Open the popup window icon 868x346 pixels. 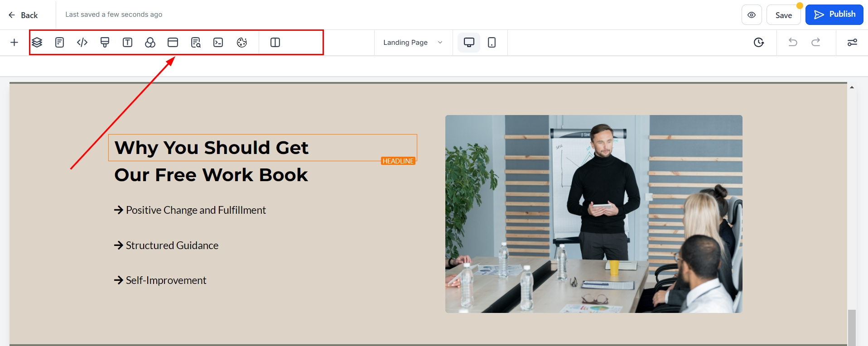pyautogui.click(x=173, y=43)
